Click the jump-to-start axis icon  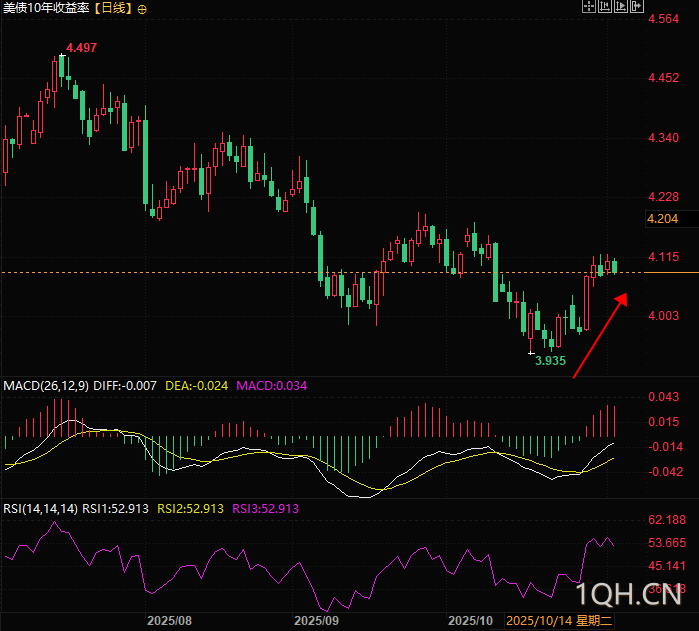click(605, 6)
